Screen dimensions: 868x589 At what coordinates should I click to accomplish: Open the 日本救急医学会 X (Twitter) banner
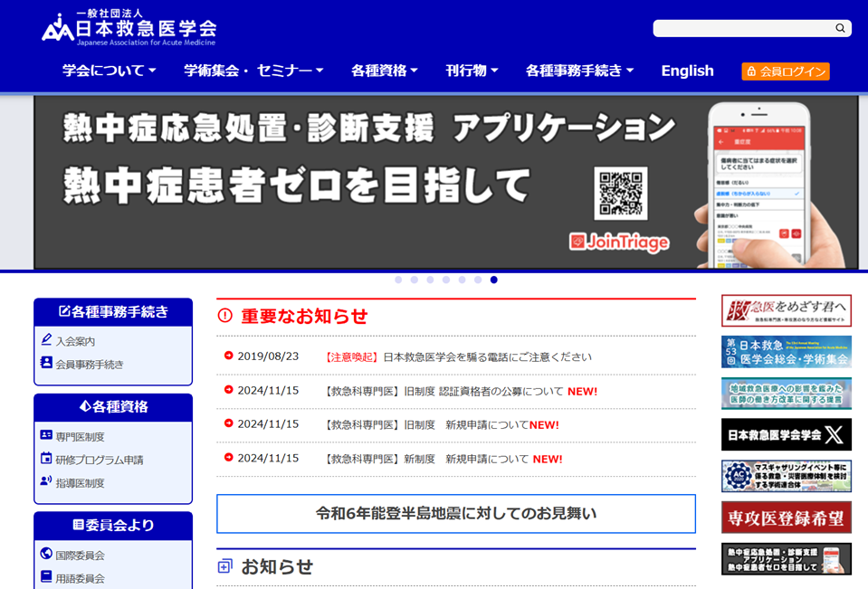point(786,434)
